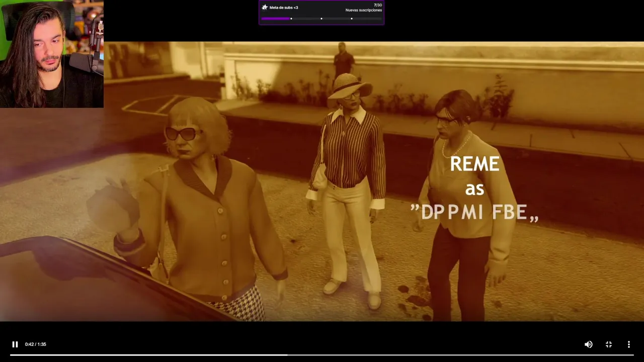Exit fullscreen mode with the fullscreen icon
644x362 pixels.
(x=608, y=344)
